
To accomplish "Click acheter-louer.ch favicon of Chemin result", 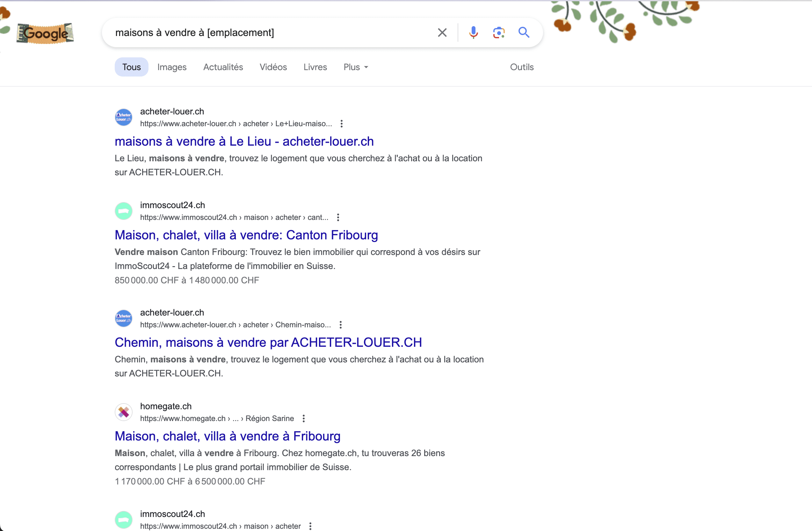I will pos(124,318).
